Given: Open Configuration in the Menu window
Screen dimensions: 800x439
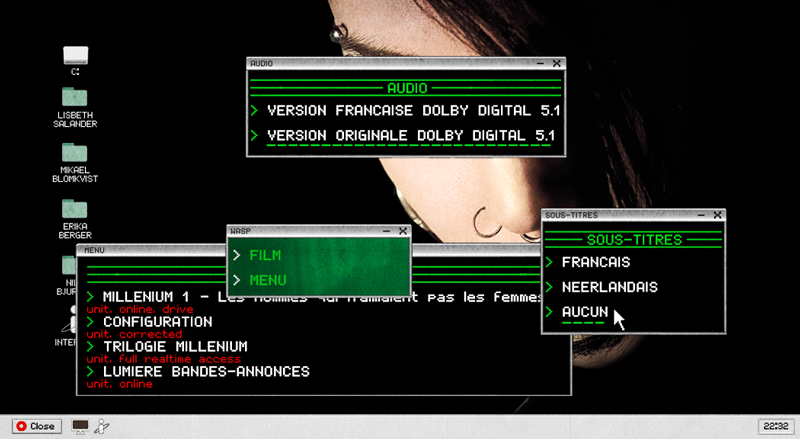Looking at the screenshot, I should tap(158, 322).
